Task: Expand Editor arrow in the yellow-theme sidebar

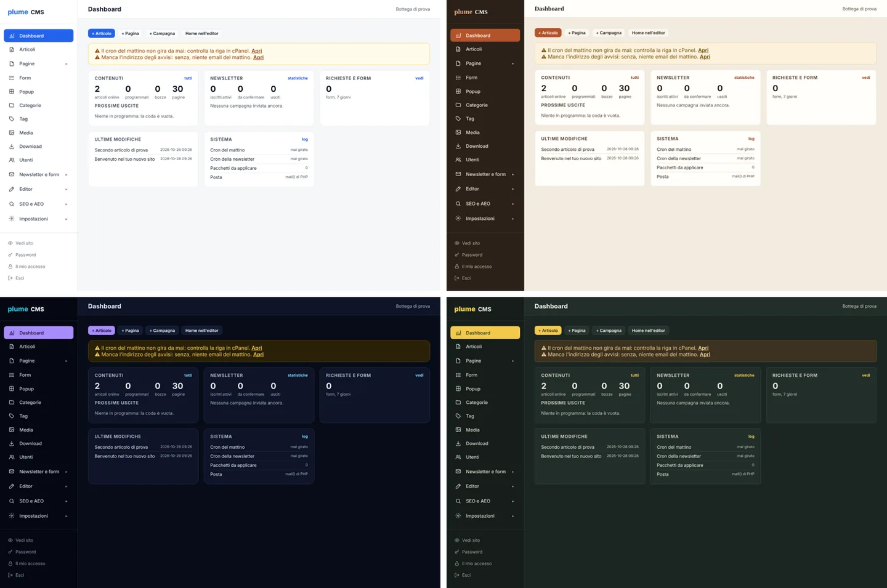Action: [513, 486]
